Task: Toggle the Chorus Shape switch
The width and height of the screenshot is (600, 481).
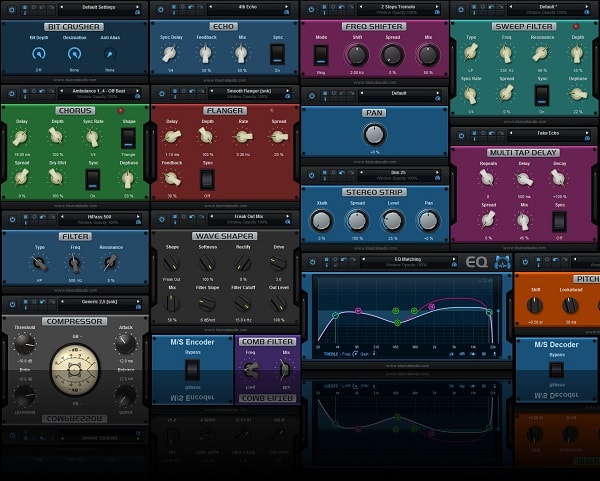Action: coord(128,138)
